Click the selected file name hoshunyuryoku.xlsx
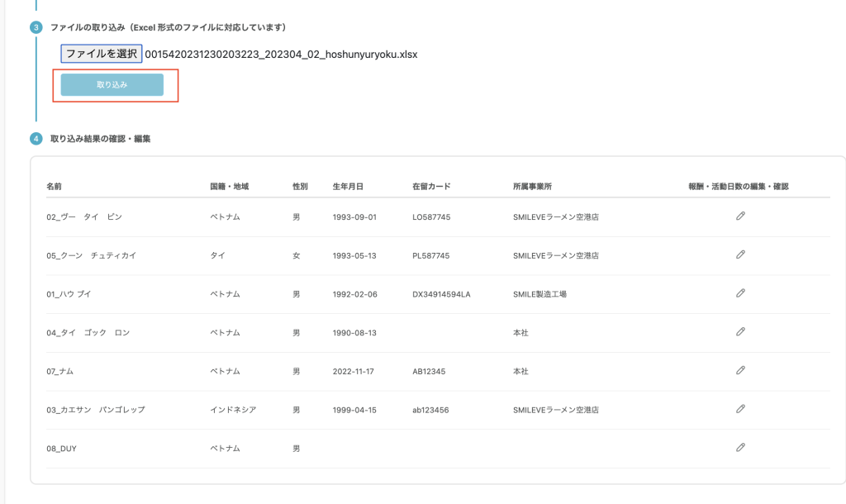This screenshot has width=846, height=504. (x=281, y=55)
